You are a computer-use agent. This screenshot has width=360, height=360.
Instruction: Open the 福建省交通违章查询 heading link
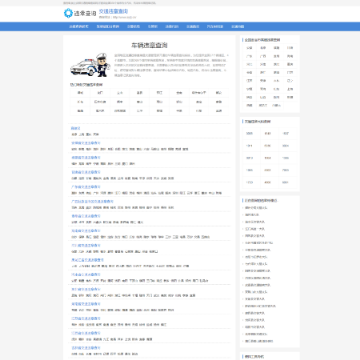pyautogui.click(x=86, y=158)
